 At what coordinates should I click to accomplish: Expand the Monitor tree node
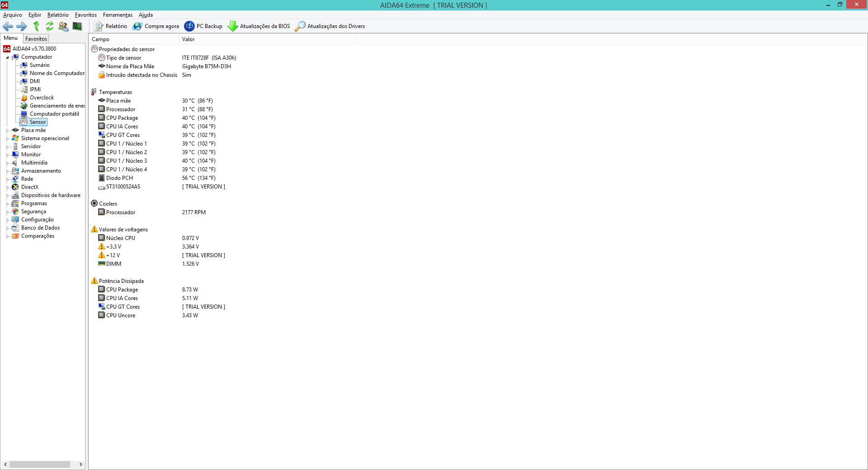coord(7,155)
